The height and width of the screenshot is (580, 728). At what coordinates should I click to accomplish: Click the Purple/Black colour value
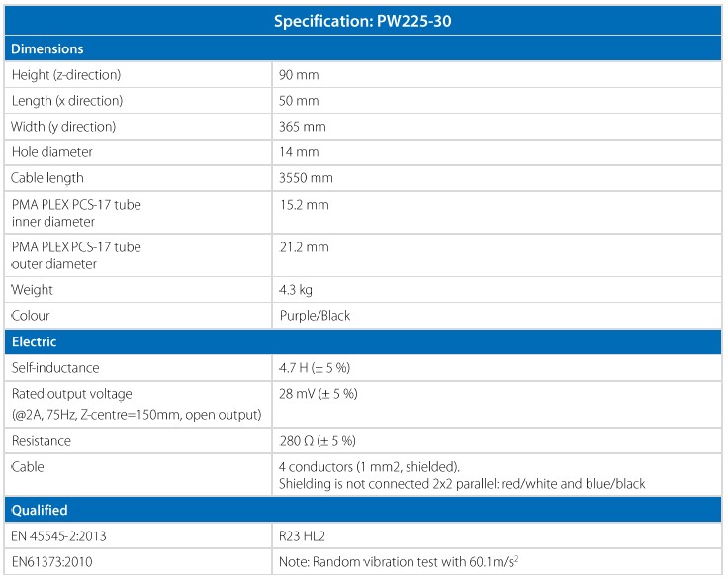pos(316,316)
